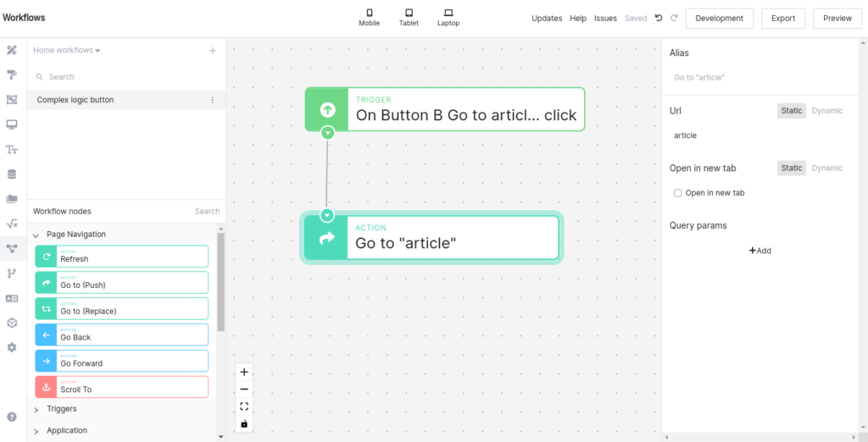
Task: Collapse the Page Navigation group
Action: [36, 235]
